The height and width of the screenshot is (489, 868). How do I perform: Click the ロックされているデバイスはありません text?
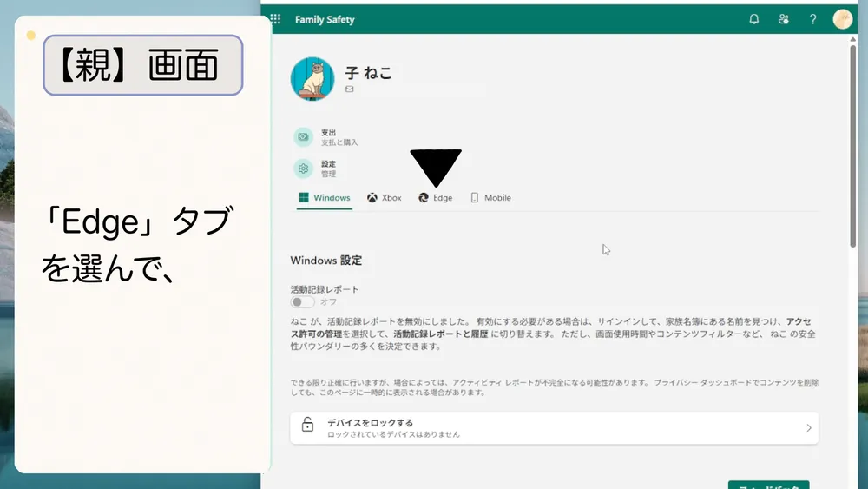pos(393,435)
